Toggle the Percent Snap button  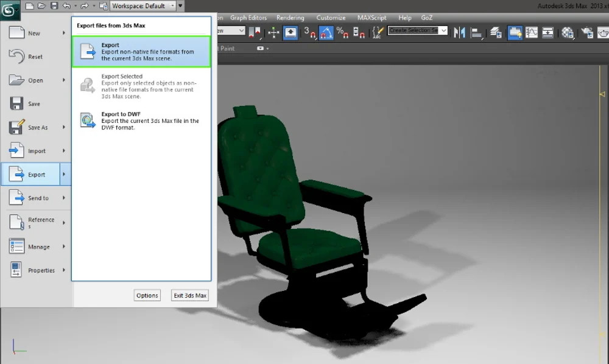click(x=342, y=32)
